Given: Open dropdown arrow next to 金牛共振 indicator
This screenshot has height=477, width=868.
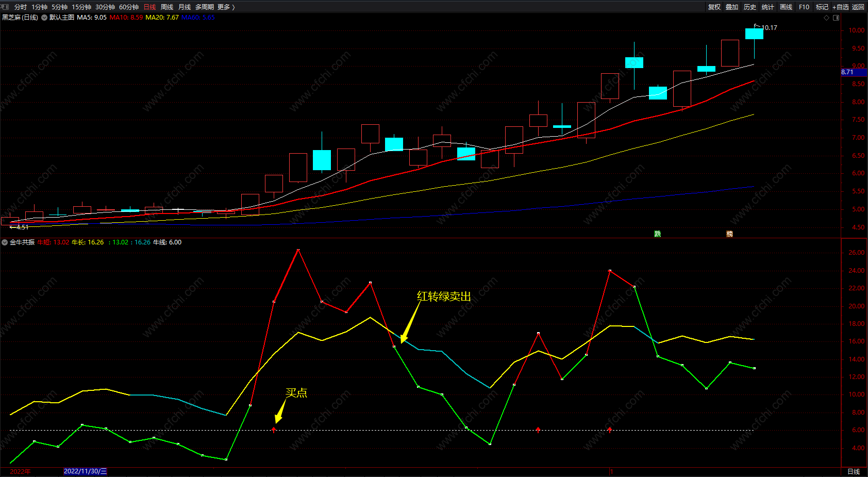Looking at the screenshot, I should (x=5, y=242).
